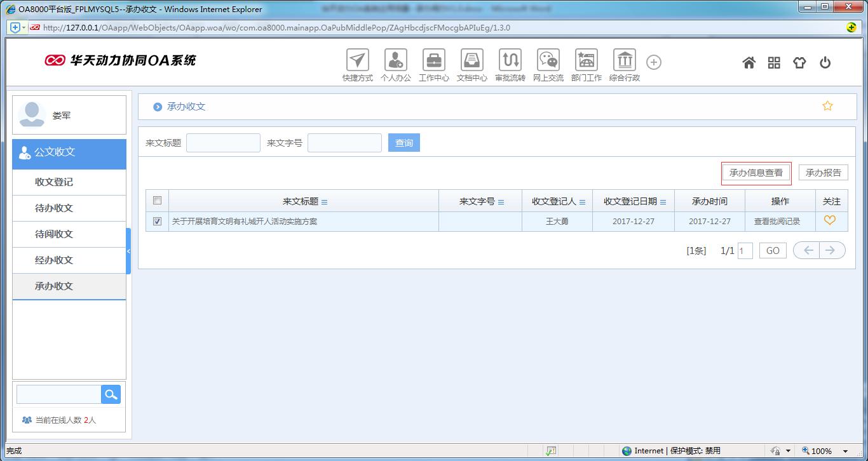The width and height of the screenshot is (868, 461).
Task: Select the header select-all checkbox in the table
Action: [156, 200]
